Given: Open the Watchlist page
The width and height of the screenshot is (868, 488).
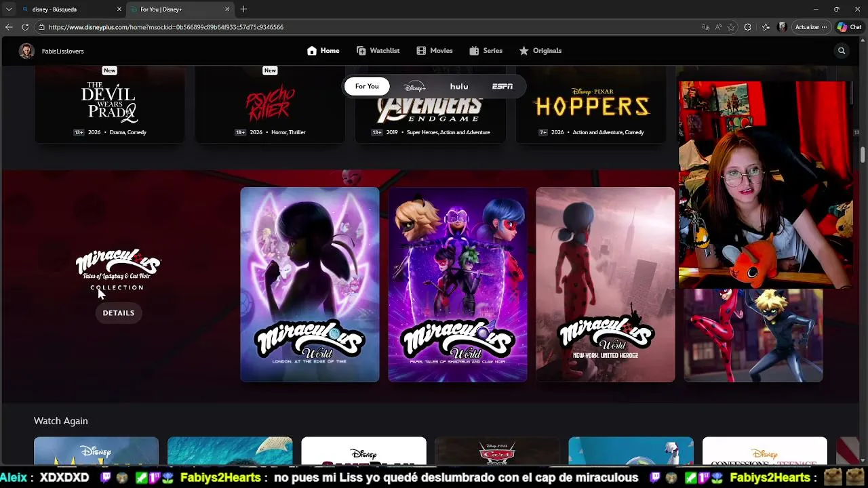Looking at the screenshot, I should pyautogui.click(x=378, y=51).
